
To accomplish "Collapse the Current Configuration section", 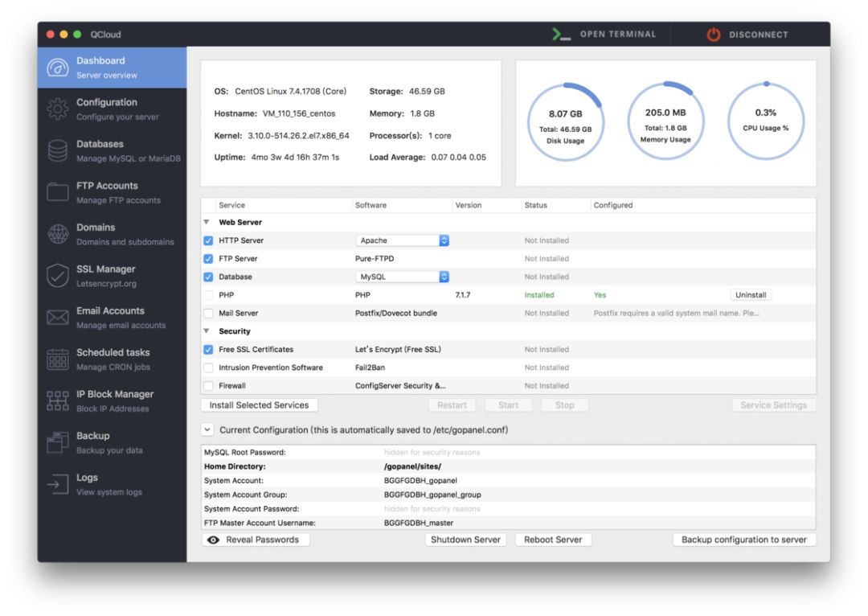I will click(207, 430).
